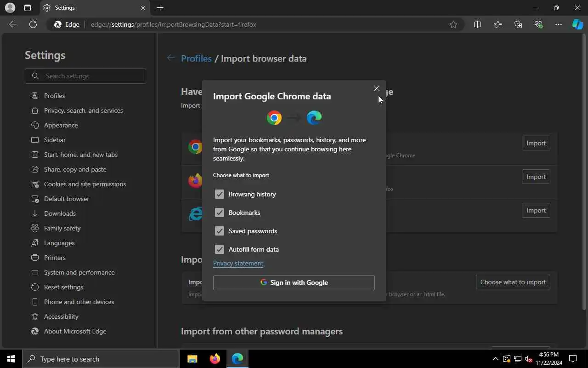
Task: Click the back arrow beside Profiles breadcrumb
Action: (x=171, y=58)
